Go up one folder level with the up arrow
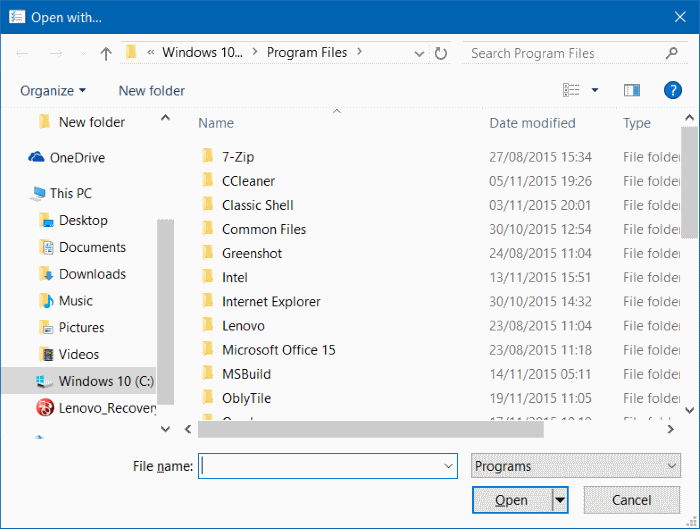The height and width of the screenshot is (529, 700). click(106, 54)
